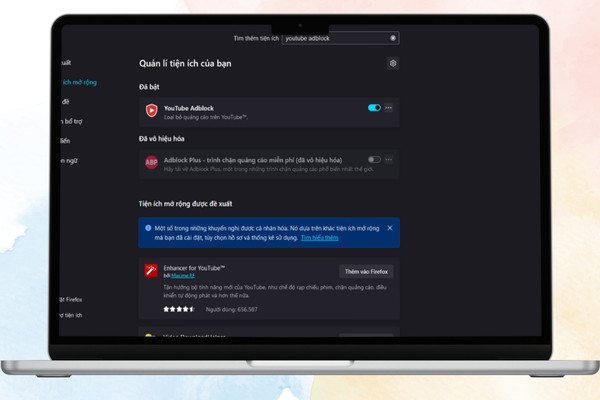The image size is (600, 400).
Task: Click the star rating of Enhancer for YouTube
Action: (179, 309)
